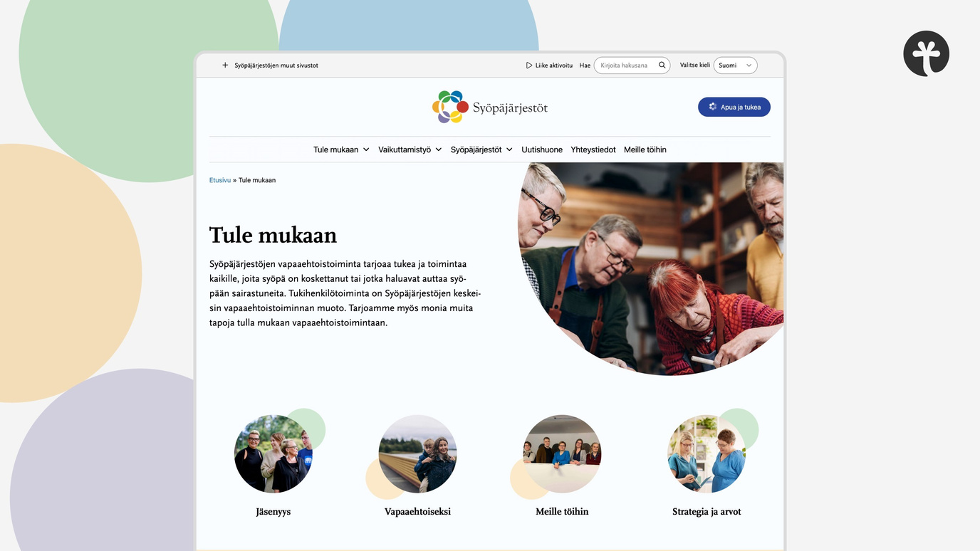Open the Suomi language dropdown

point(735,65)
